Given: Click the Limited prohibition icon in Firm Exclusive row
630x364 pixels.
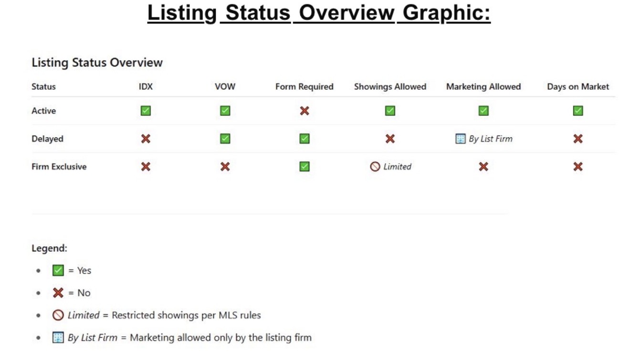Looking at the screenshot, I should pos(375,166).
